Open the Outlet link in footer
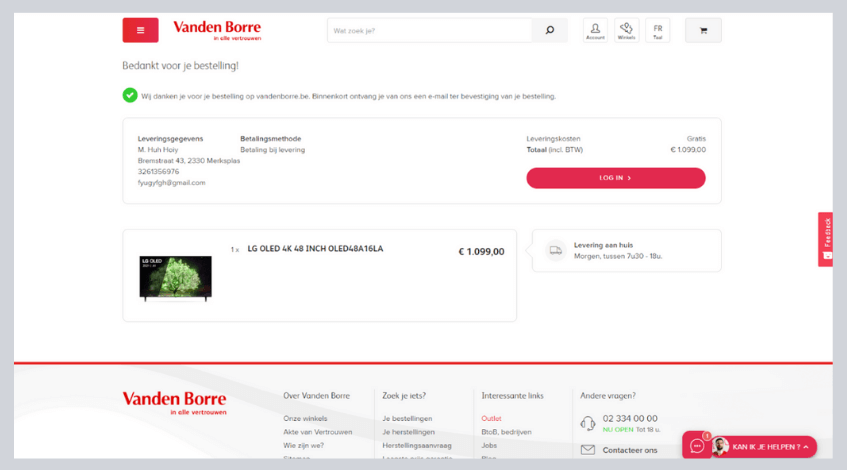The image size is (847, 470). [491, 419]
